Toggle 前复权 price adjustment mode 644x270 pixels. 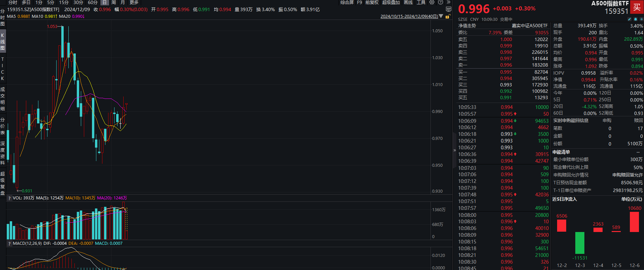372,2
